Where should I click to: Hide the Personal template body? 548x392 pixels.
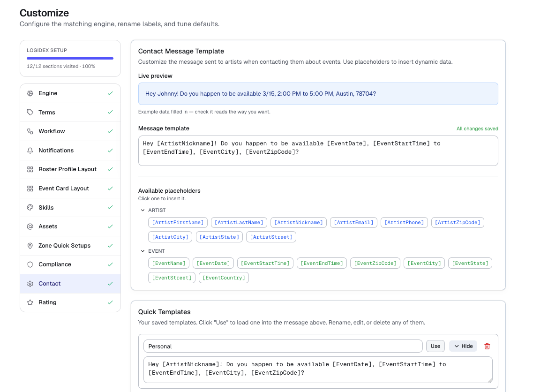point(463,346)
